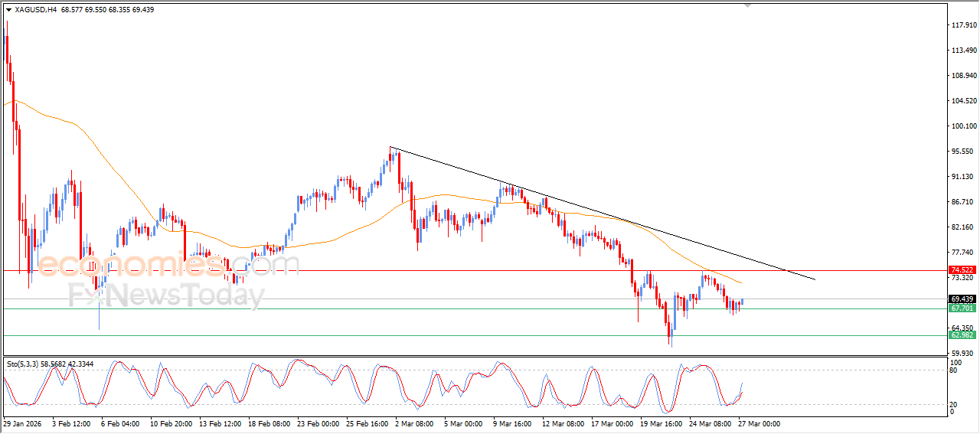Click the chart shift triangle marker at top
Viewport: 980px width, 434px height.
coord(748,5)
